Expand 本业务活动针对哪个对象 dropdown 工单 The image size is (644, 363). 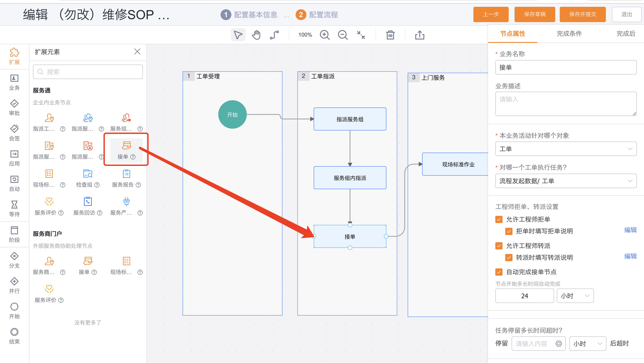point(566,149)
